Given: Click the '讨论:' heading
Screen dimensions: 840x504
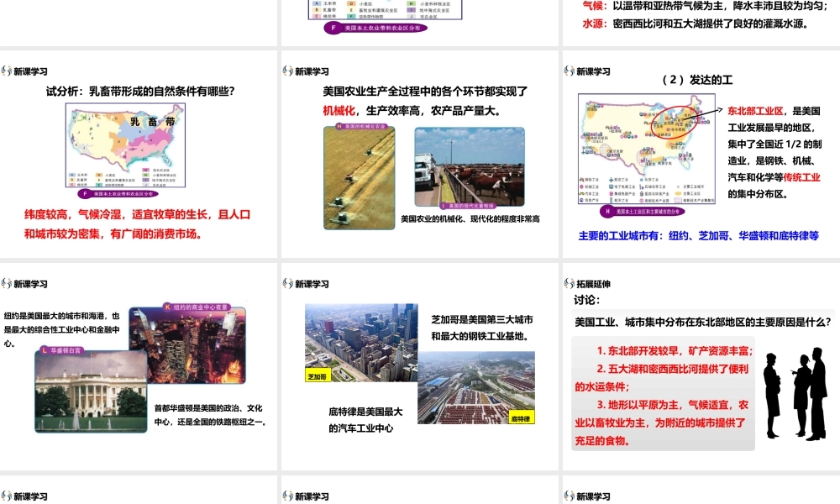Looking at the screenshot, I should (586, 300).
